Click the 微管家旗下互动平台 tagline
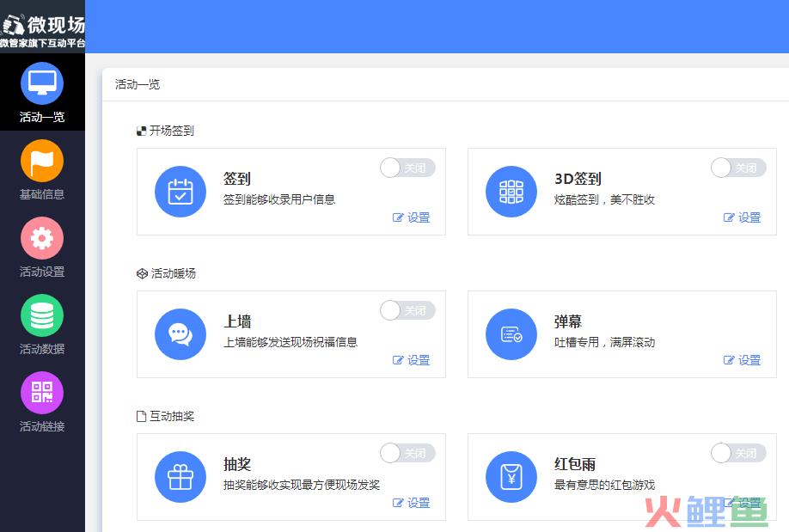Viewport: 789px width, 532px height. [42, 43]
